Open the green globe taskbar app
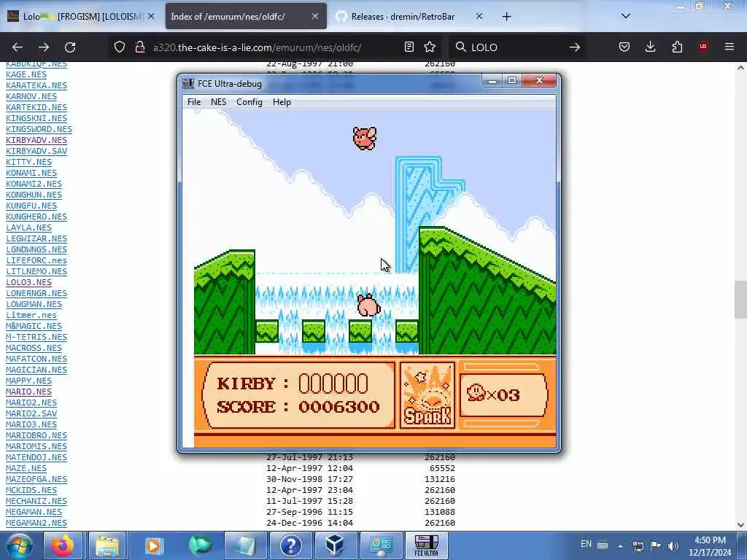 point(199,545)
